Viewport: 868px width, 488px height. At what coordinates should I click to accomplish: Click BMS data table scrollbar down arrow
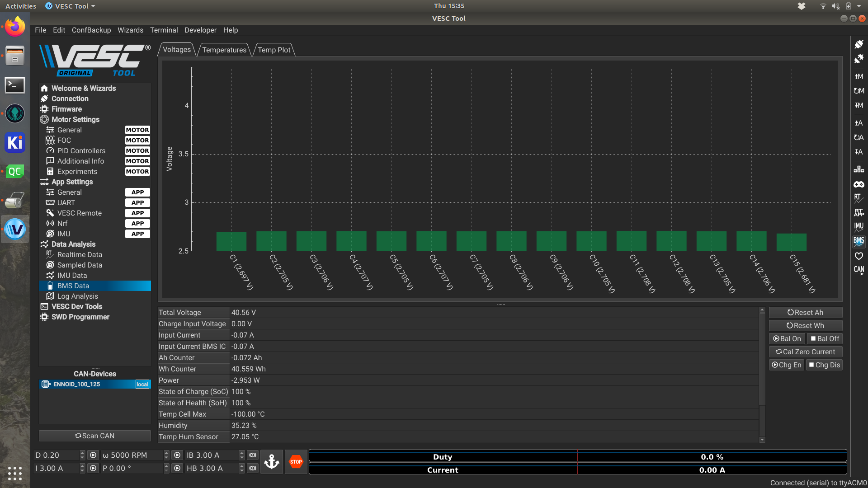762,440
